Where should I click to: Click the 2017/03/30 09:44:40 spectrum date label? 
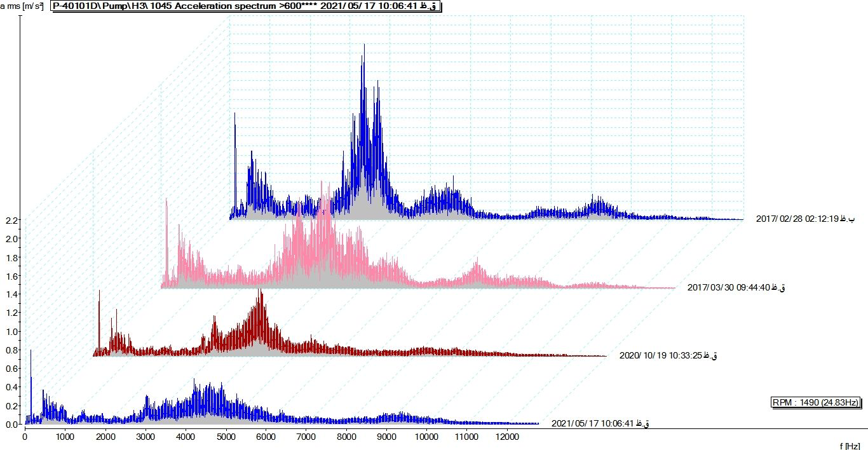pos(736,287)
